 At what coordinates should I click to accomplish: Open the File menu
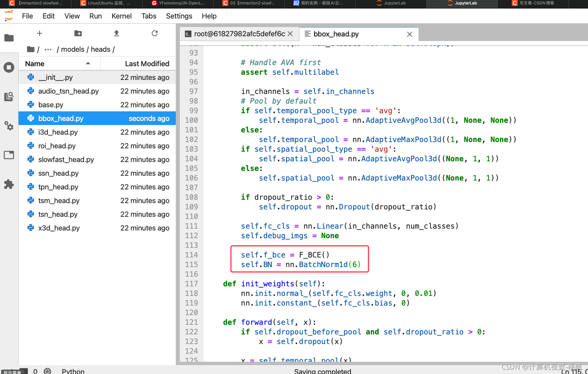[x=27, y=16]
